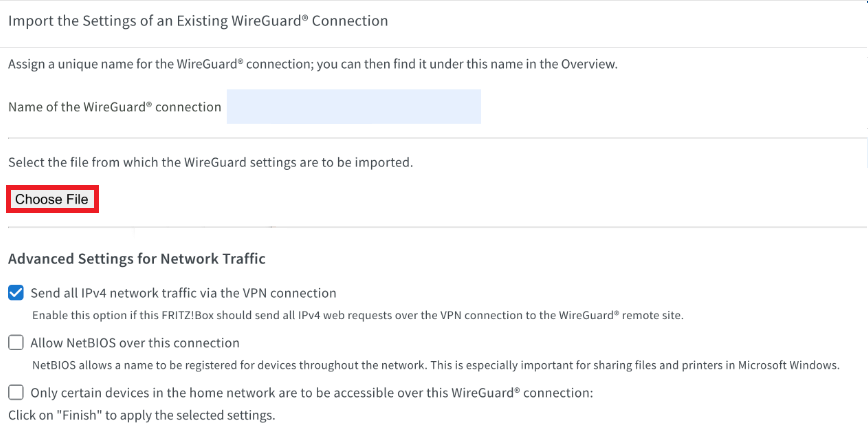This screenshot has height=433, width=868.
Task: Click the divider line below the Choose File button
Action: 434,227
